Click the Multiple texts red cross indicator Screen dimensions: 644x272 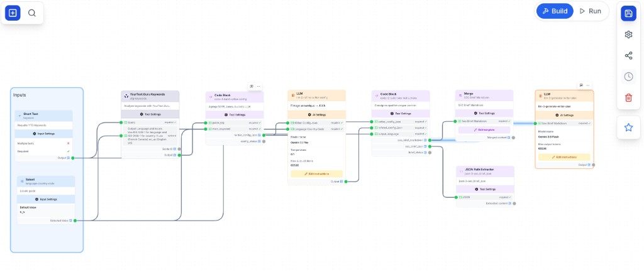click(x=68, y=143)
